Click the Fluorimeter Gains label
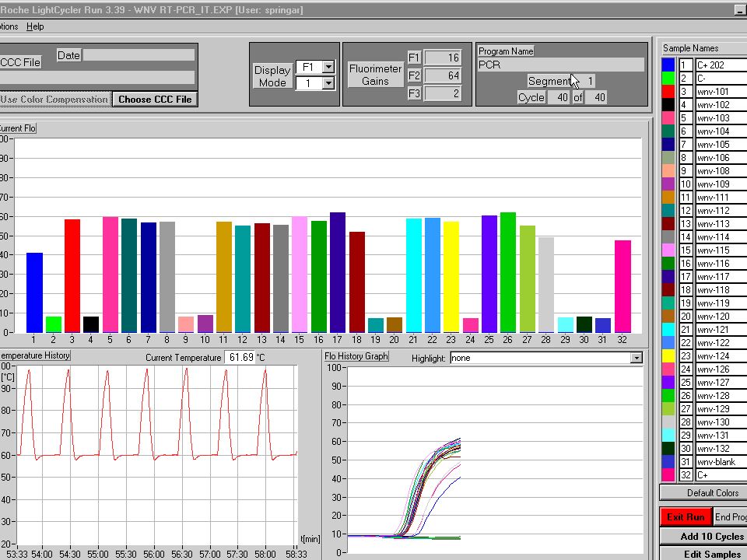The height and width of the screenshot is (560, 747). (x=375, y=75)
